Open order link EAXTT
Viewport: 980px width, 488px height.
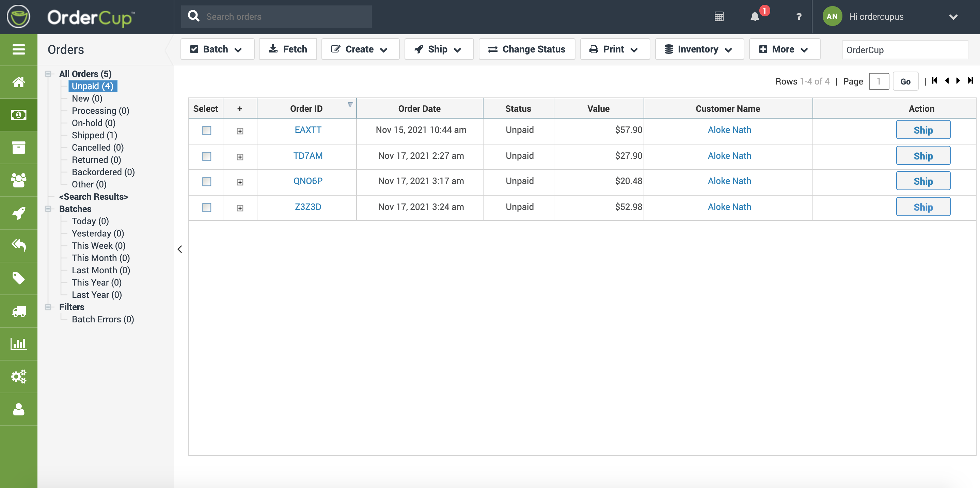[x=308, y=130]
